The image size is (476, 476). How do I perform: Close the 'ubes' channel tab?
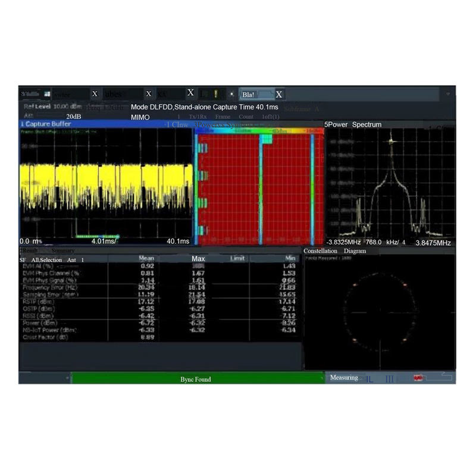click(148, 93)
